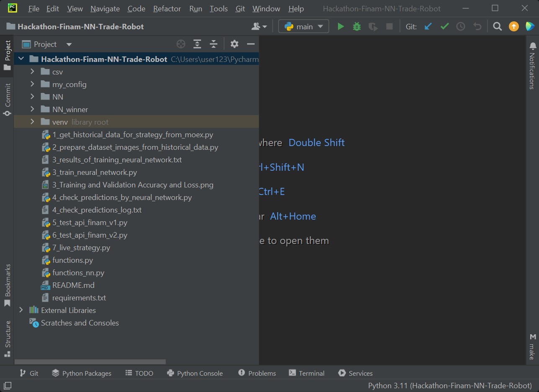The height and width of the screenshot is (392, 539).
Task: Open the Python Packages tool window
Action: pyautogui.click(x=82, y=373)
